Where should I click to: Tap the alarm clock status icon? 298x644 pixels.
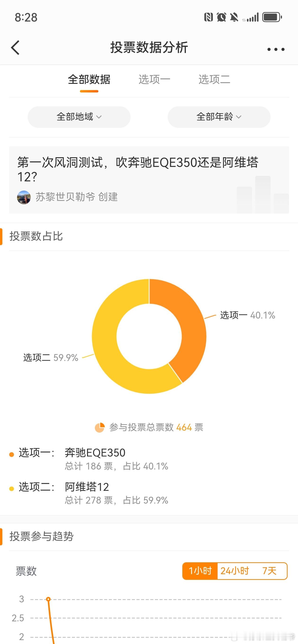click(x=221, y=17)
